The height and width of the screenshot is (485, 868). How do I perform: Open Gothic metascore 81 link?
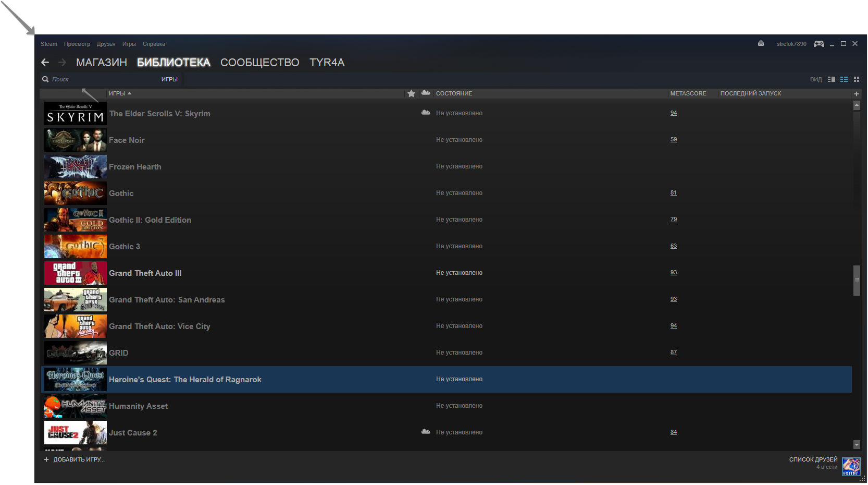674,192
